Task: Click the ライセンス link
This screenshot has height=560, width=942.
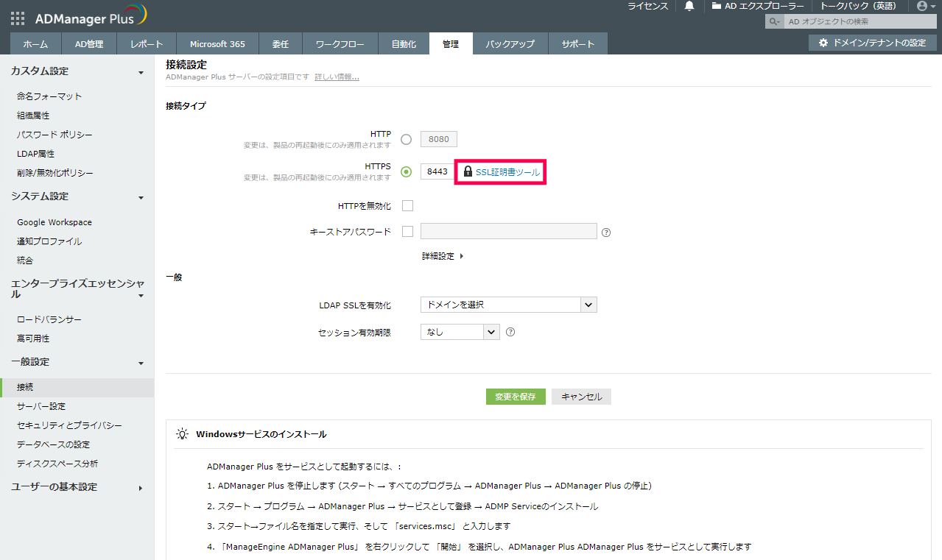Action: [647, 6]
